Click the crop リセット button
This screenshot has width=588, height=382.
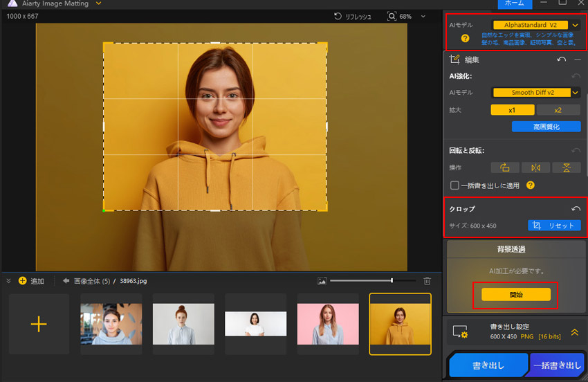pos(554,226)
